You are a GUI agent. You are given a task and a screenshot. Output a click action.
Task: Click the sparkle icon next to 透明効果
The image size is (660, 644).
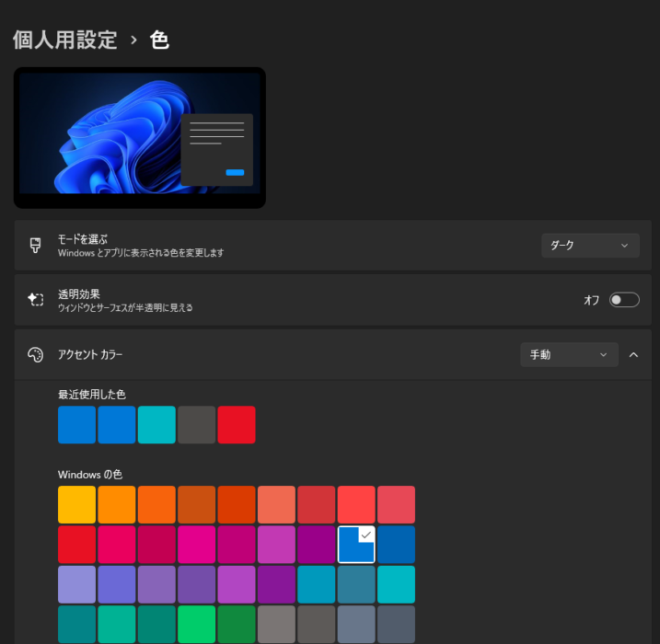pyautogui.click(x=36, y=300)
